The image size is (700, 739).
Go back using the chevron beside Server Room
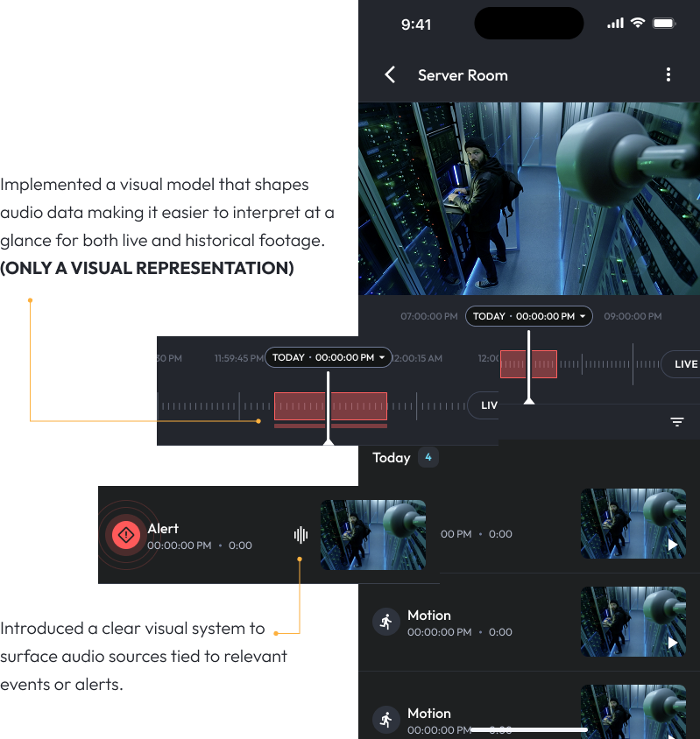click(390, 74)
